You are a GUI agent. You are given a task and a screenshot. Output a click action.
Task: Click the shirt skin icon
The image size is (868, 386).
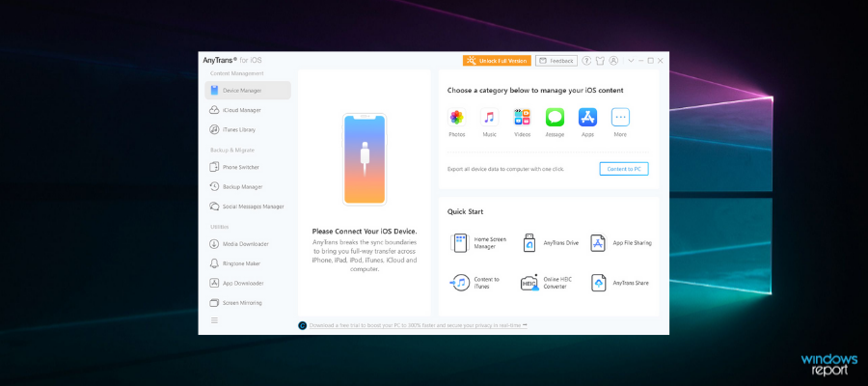[600, 61]
